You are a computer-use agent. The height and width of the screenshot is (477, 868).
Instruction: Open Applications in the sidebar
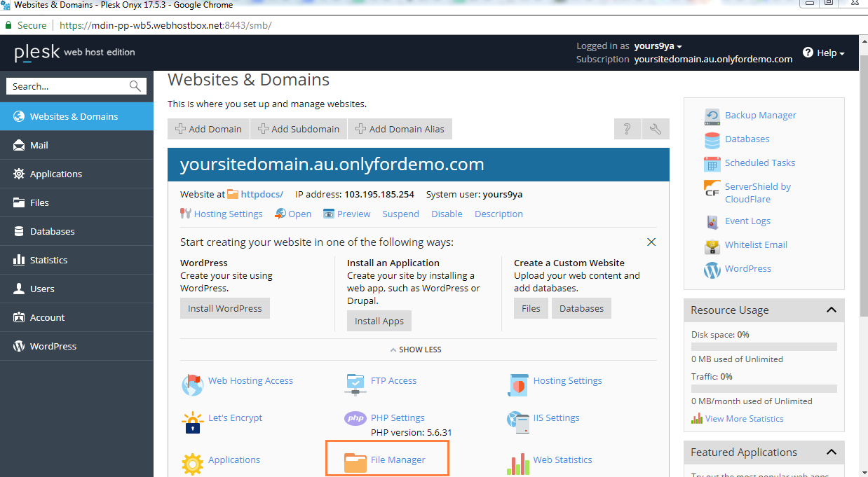pyautogui.click(x=76, y=174)
